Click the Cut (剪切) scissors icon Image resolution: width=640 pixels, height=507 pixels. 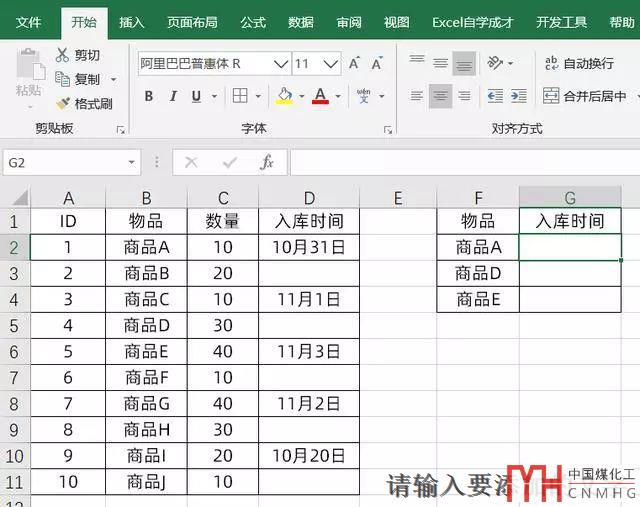tap(62, 55)
